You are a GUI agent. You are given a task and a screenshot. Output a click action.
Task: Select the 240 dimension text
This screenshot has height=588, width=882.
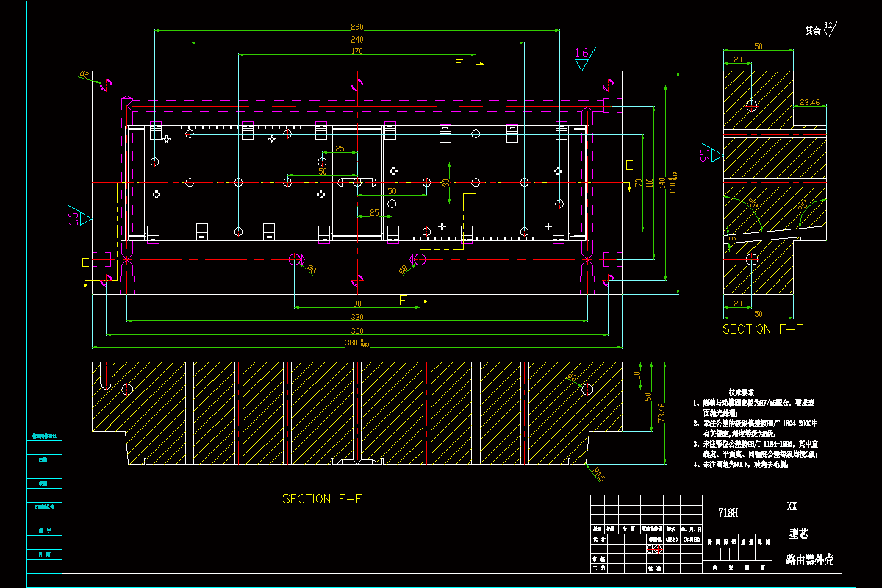[x=357, y=39]
